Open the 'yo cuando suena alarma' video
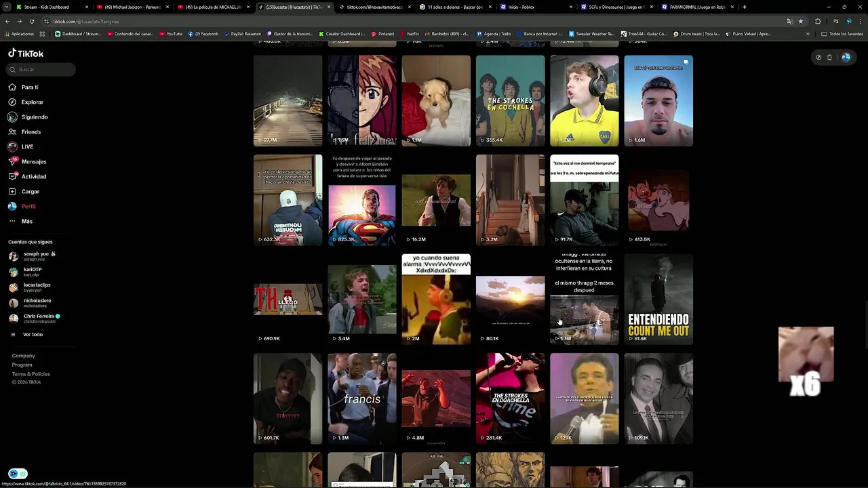 tap(436, 299)
